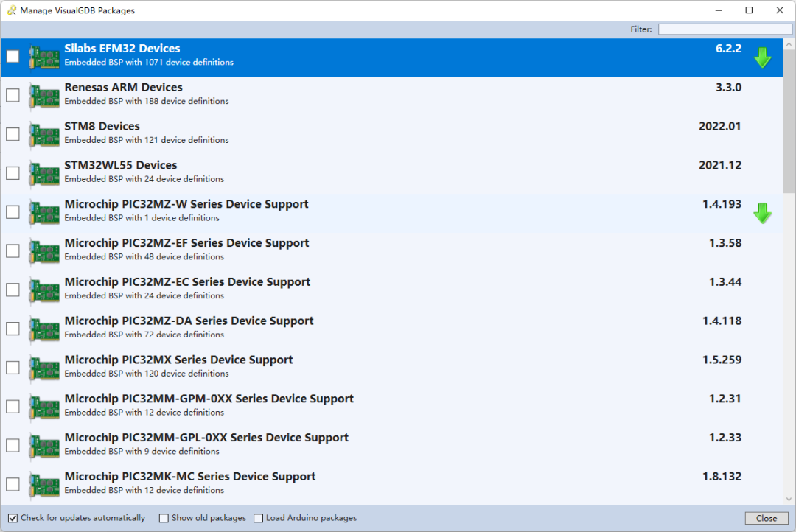Viewport: 796px width, 532px height.
Task: Focus the Filter input field
Action: click(725, 29)
